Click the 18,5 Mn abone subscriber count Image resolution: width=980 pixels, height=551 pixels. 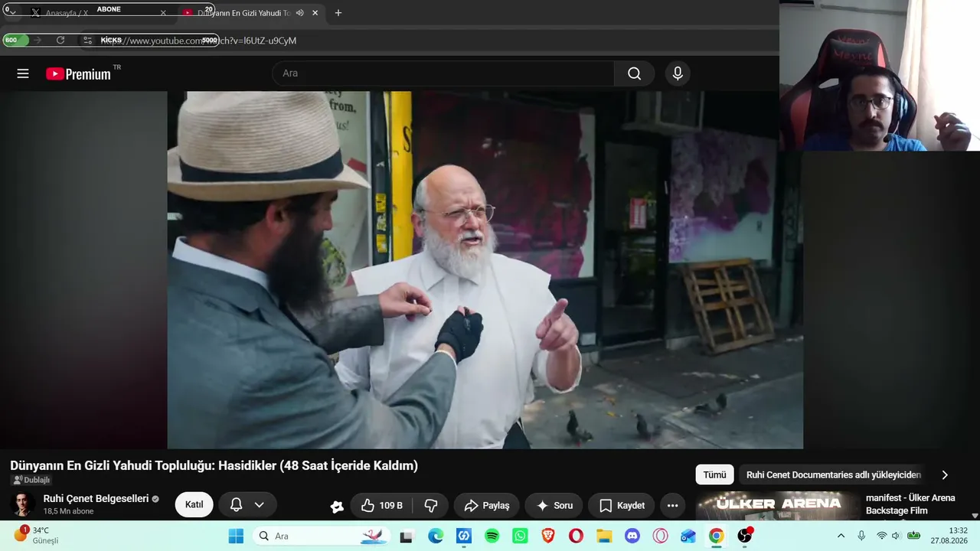click(68, 511)
